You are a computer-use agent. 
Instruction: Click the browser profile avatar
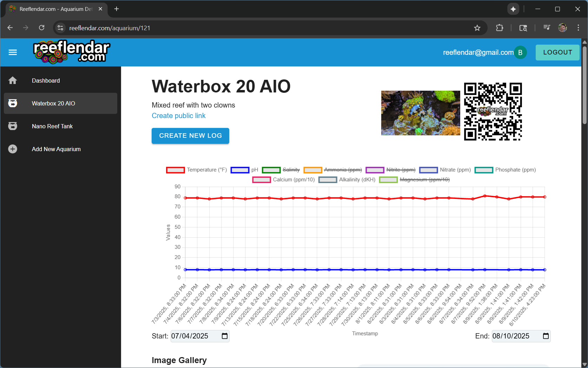(x=562, y=28)
